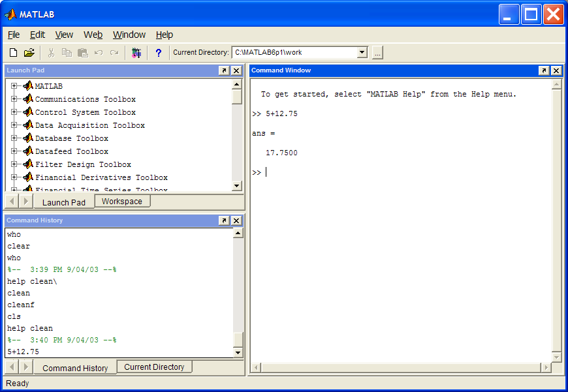The height and width of the screenshot is (392, 568).
Task: Undo last action with the toolbar arrow
Action: pos(99,53)
